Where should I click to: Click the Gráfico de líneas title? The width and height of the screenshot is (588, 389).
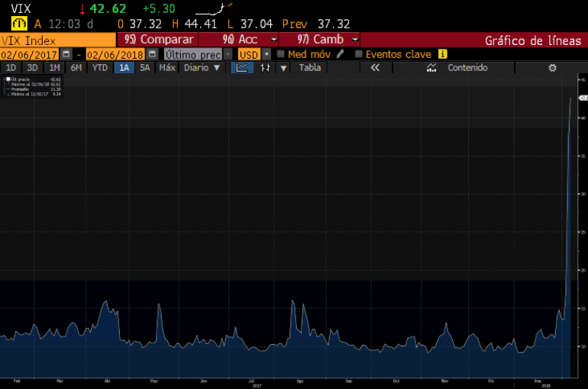533,40
